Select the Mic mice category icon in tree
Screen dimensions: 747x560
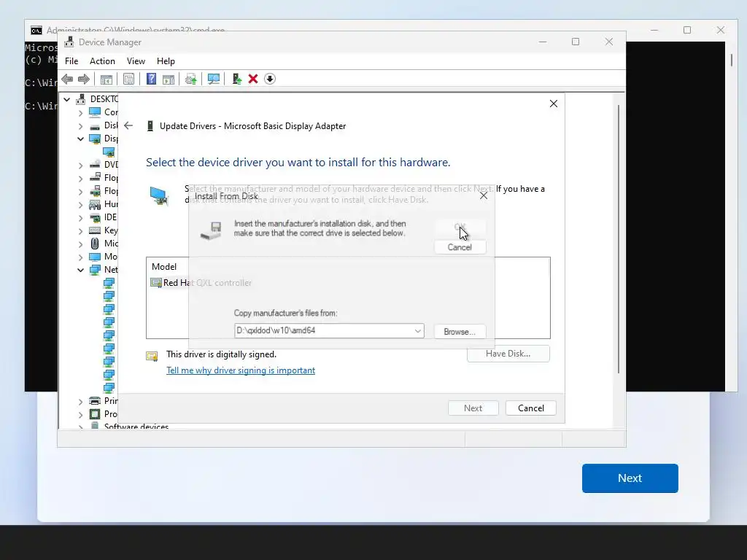click(96, 244)
